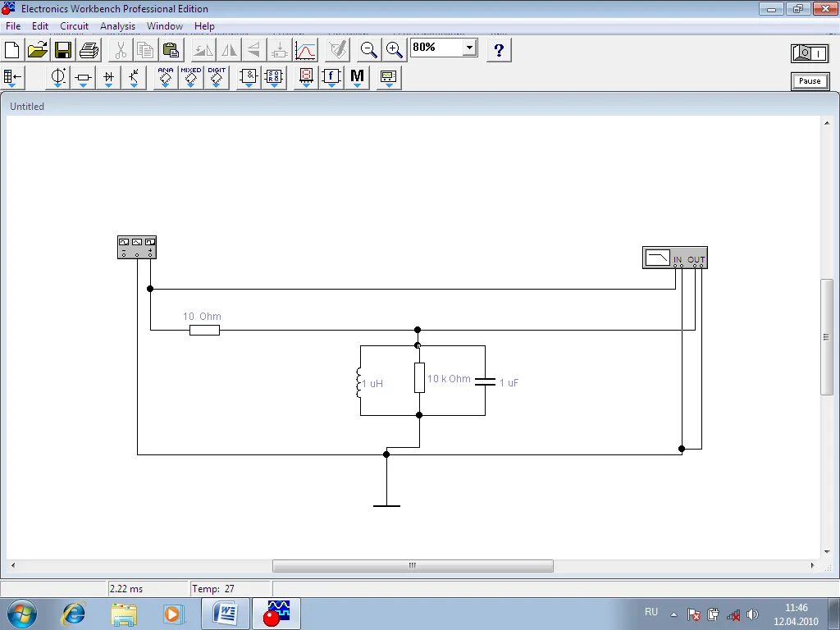
Task: Click the scroll right arrow
Action: [812, 566]
